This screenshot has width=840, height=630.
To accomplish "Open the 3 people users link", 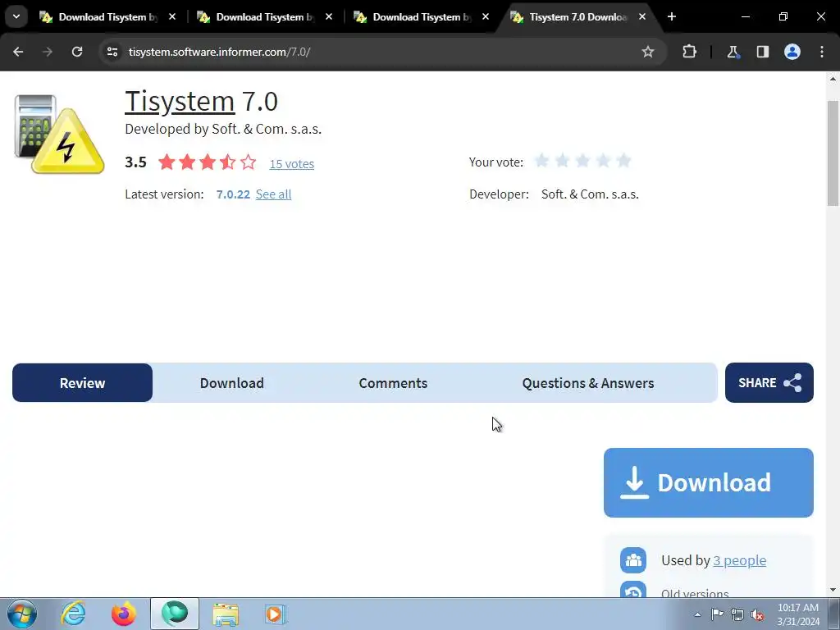I will (739, 560).
